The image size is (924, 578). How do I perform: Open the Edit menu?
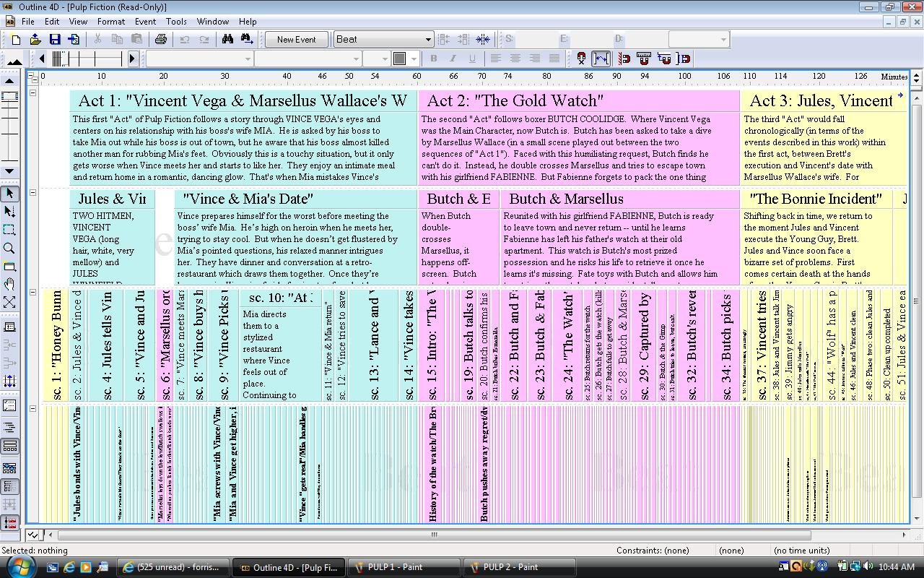52,22
